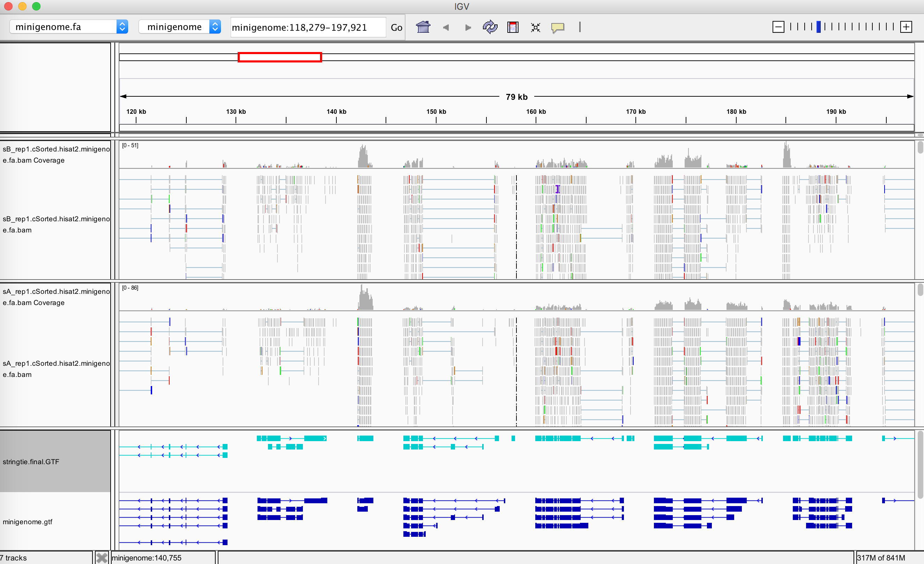Click the red box on chromosome ideogram
Image resolution: width=924 pixels, height=564 pixels.
tap(280, 57)
